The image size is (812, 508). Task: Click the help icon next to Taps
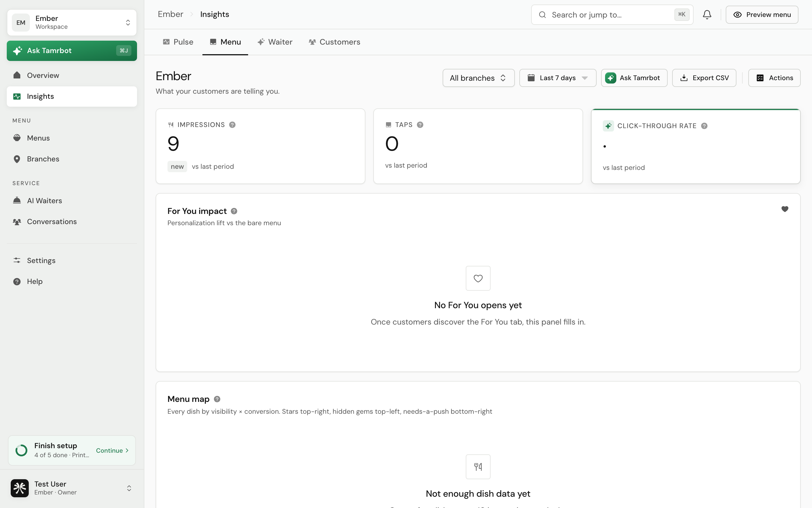[420, 125]
